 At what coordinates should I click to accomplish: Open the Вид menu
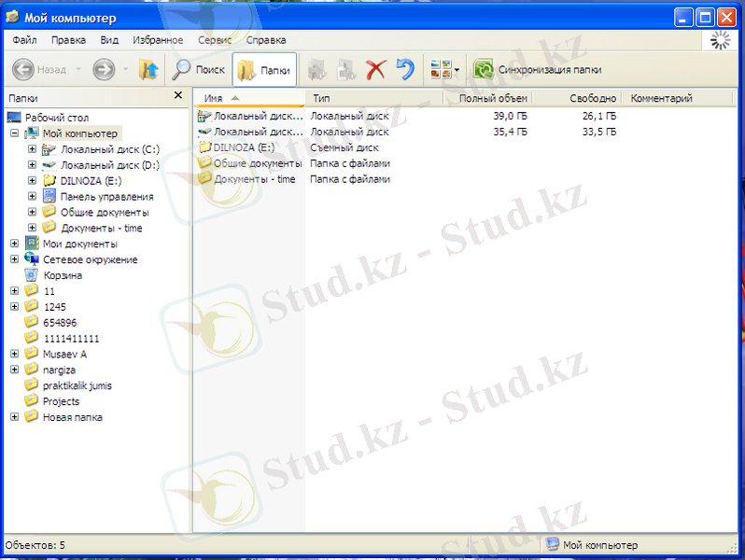109,40
